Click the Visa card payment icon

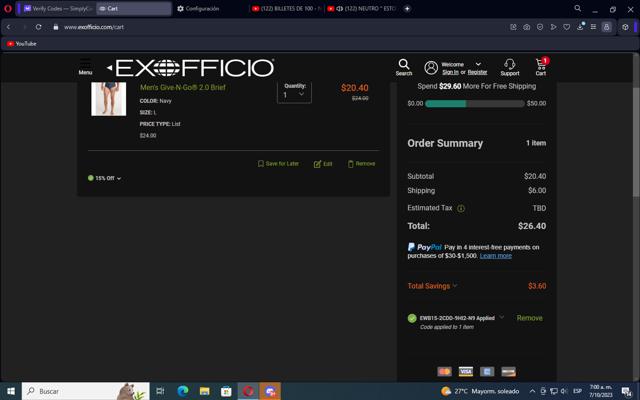tap(466, 371)
